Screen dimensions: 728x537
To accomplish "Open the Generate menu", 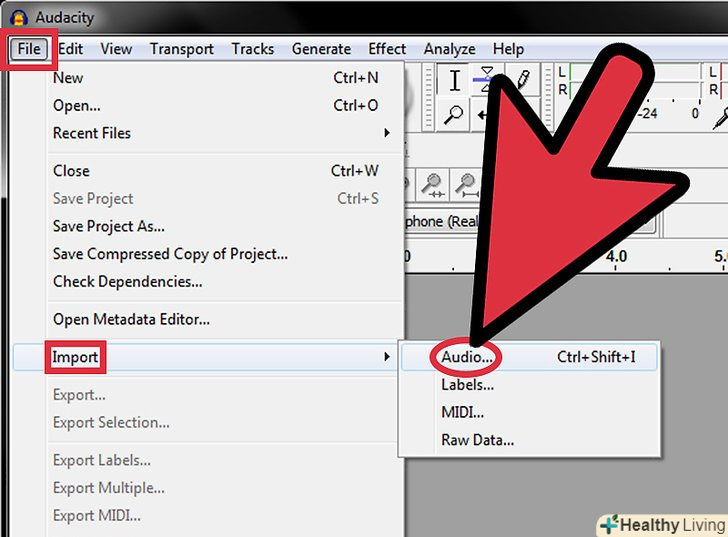I will (x=321, y=49).
